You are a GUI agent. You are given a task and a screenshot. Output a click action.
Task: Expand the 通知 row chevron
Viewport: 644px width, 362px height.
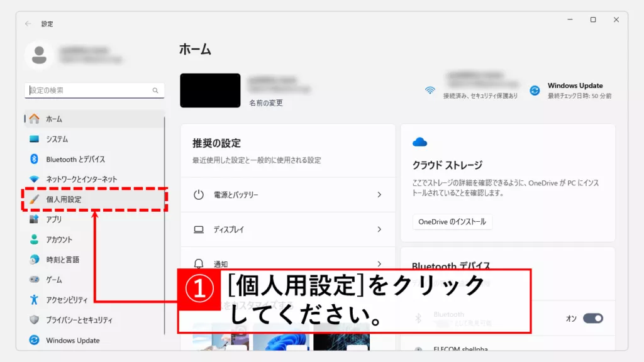pyautogui.click(x=379, y=263)
